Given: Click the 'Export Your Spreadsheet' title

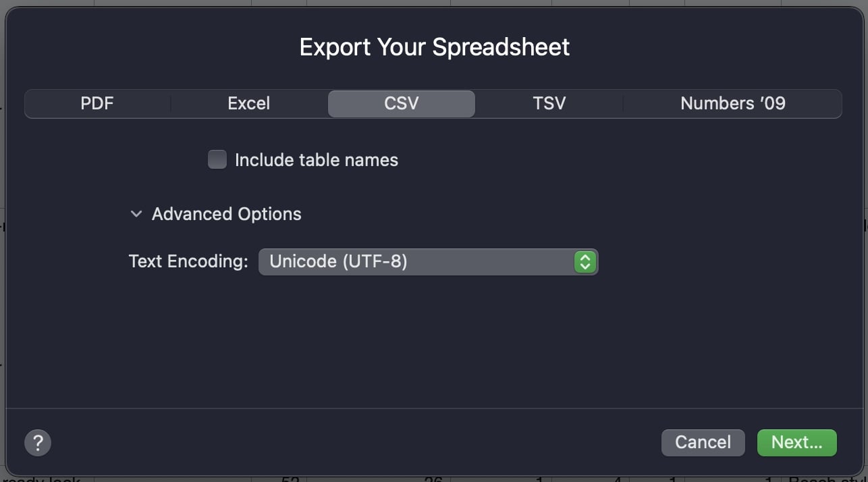Looking at the screenshot, I should pyautogui.click(x=434, y=47).
